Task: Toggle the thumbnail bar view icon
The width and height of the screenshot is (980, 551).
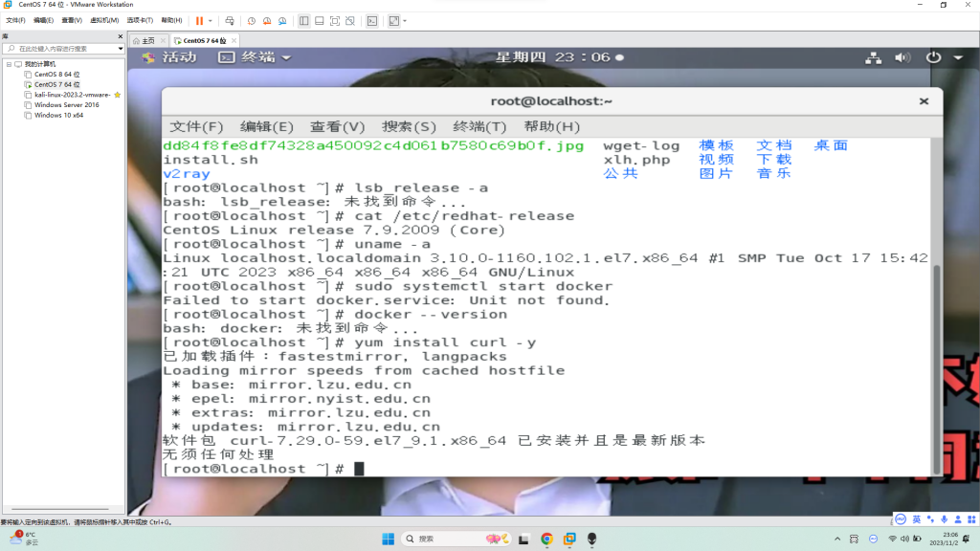Action: [318, 20]
